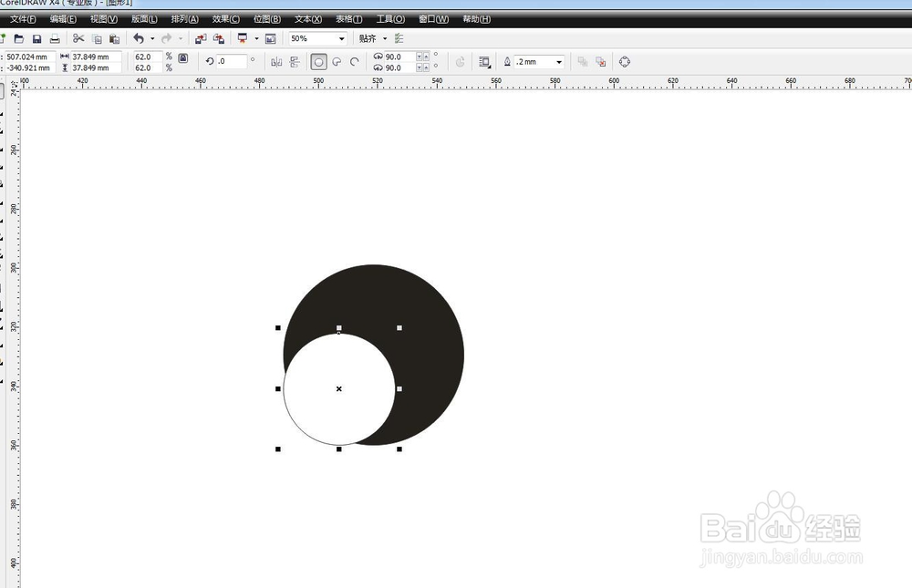Screen dimensions: 912x588
Task: Open the 位图(B) menu
Action: pyautogui.click(x=267, y=19)
